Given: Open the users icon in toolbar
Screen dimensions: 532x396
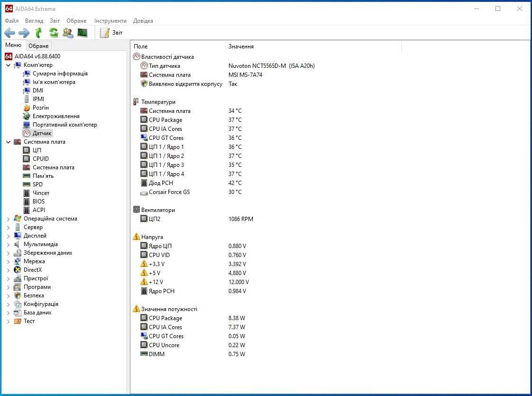Looking at the screenshot, I should coord(68,33).
